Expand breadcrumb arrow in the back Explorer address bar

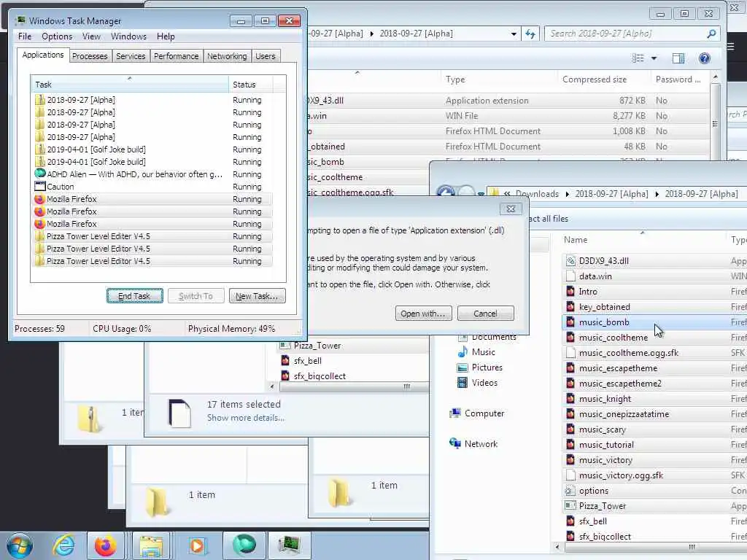371,34
